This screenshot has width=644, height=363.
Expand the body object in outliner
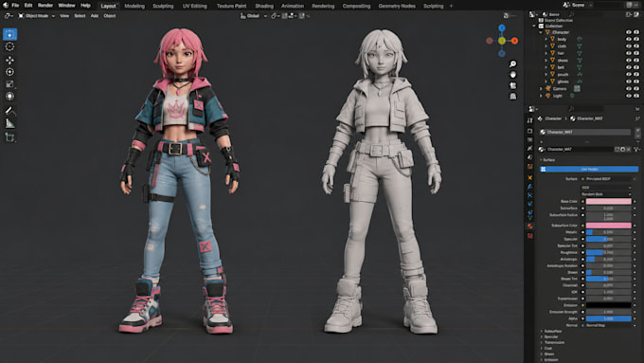pyautogui.click(x=546, y=39)
